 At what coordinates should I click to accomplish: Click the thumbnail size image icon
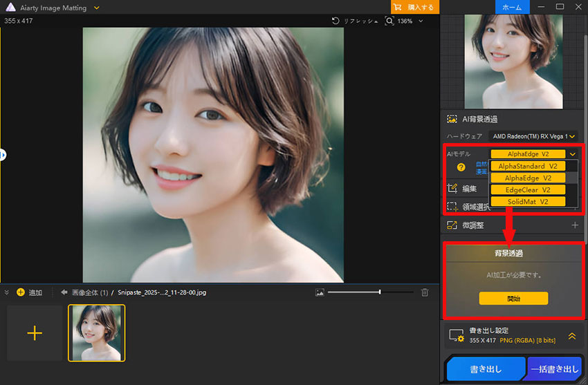[x=320, y=292]
